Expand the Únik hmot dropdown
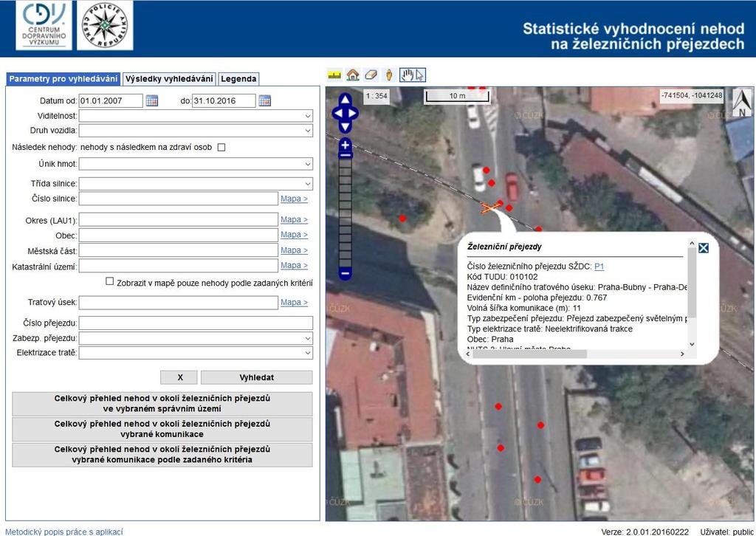756x536 pixels. click(x=196, y=164)
